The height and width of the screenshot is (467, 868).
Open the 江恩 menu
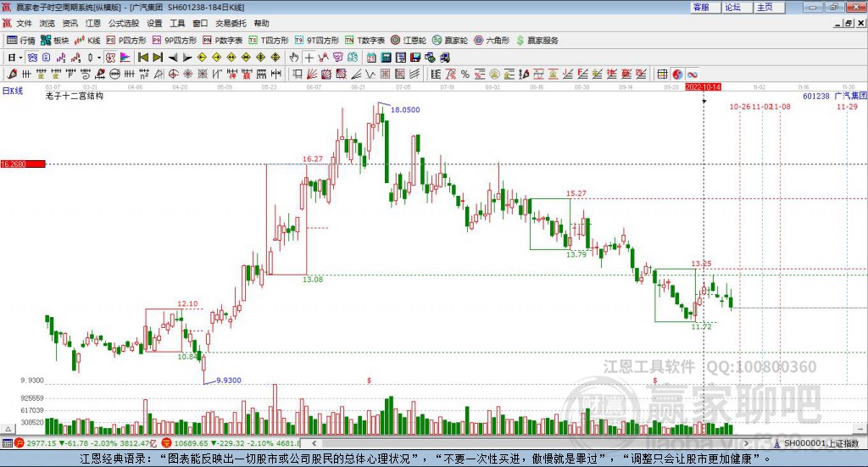(x=93, y=23)
